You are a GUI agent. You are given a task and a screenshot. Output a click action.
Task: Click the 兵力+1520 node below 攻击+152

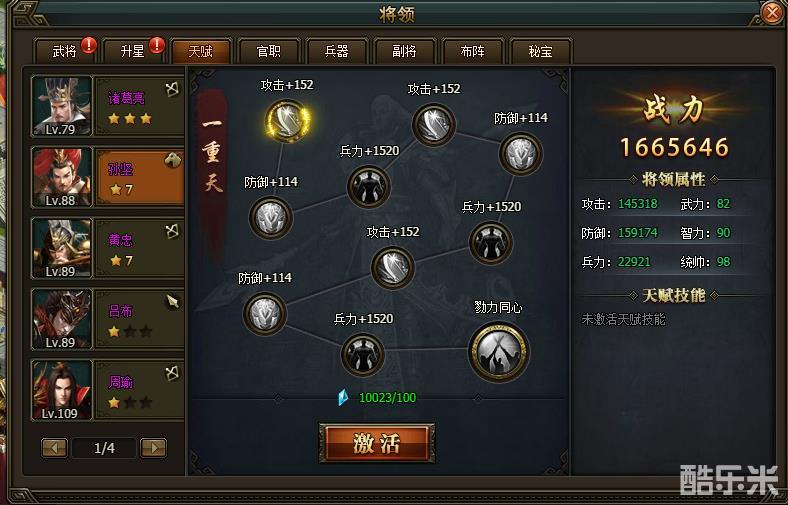click(x=369, y=187)
